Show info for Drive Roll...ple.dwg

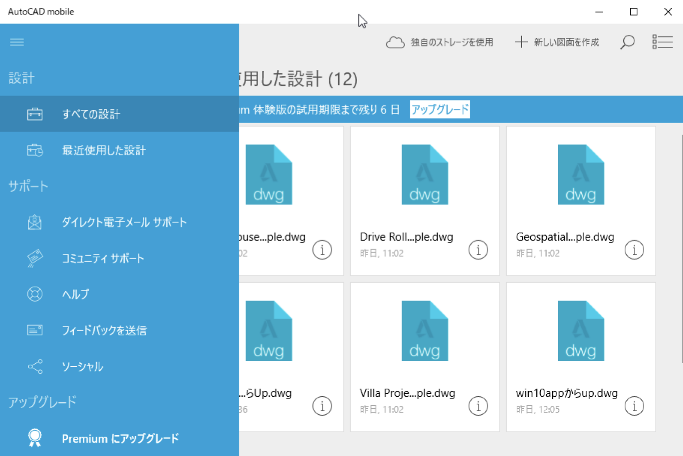478,250
